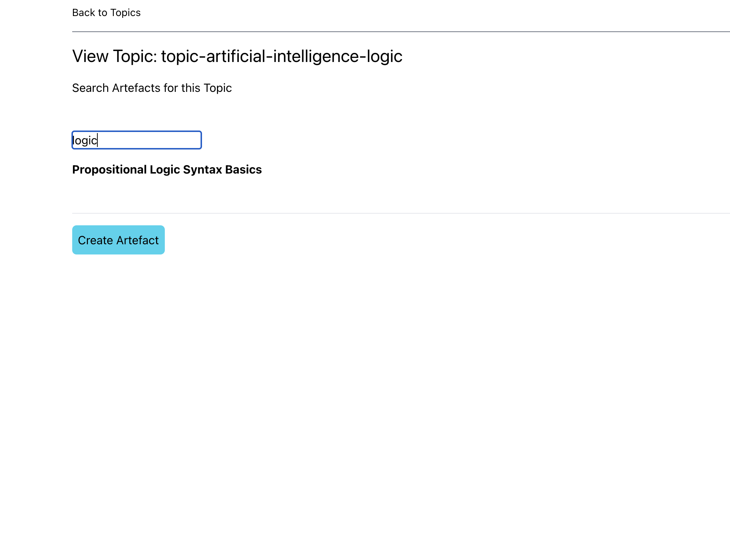
Task: Focus the artefact search input field
Action: pos(136,140)
